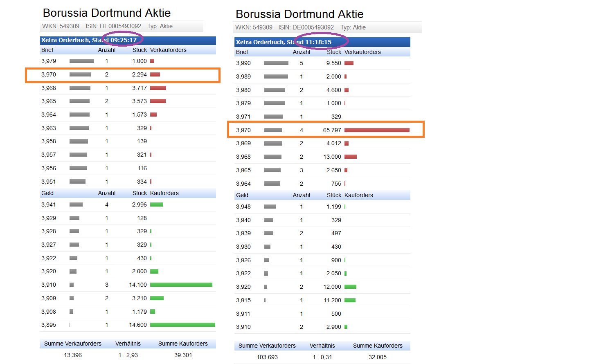Click the 09:25:17 Xetra Orderbuch header
Image resolution: width=592 pixels, height=364 pixels.
128,40
